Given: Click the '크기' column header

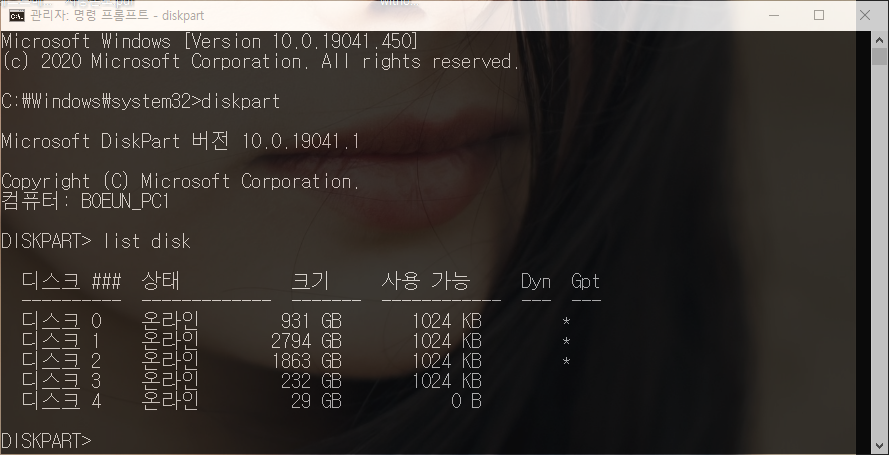Looking at the screenshot, I should pos(310,280).
